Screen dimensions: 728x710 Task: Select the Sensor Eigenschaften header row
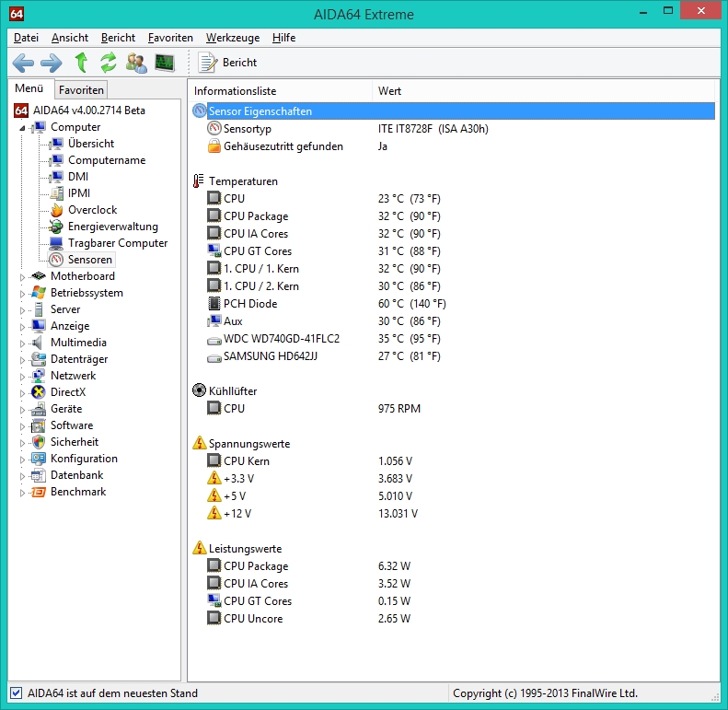pos(453,111)
